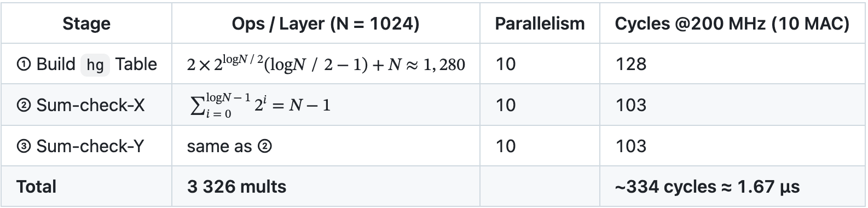This screenshot has width=868, height=208.
Task: Select the 128 cycles value
Action: click(x=631, y=64)
